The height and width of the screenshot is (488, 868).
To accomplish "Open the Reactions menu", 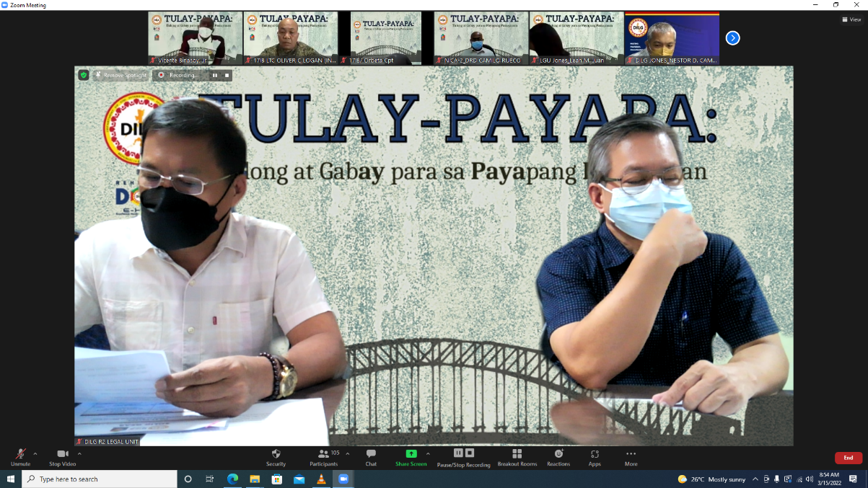I will pos(558,457).
